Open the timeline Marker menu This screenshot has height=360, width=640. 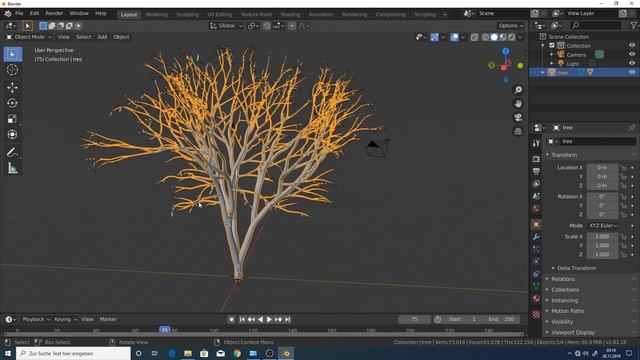[108, 319]
